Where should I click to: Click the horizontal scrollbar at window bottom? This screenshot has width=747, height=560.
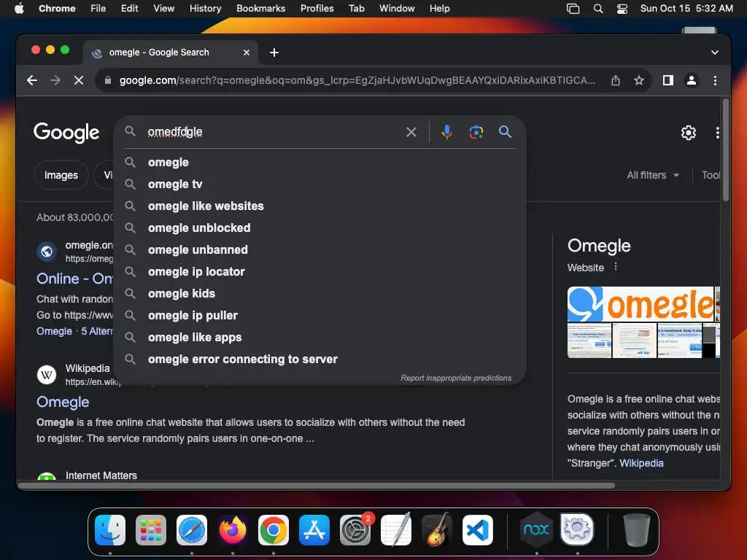click(317, 486)
